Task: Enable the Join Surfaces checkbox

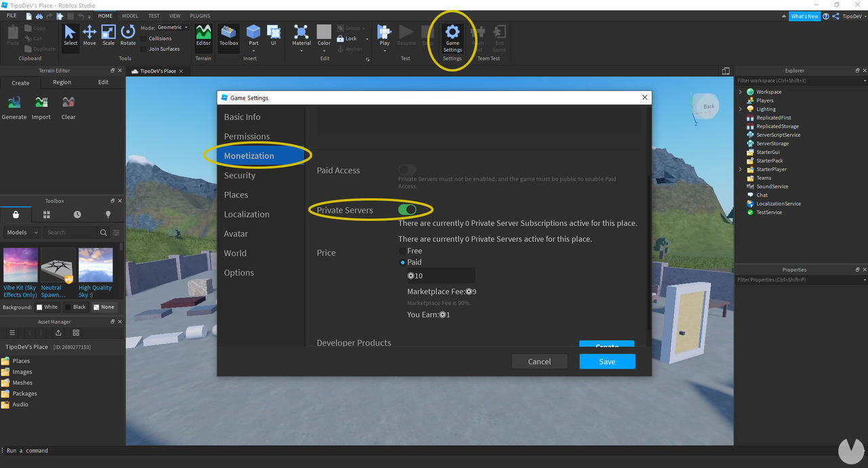Action: 144,49
